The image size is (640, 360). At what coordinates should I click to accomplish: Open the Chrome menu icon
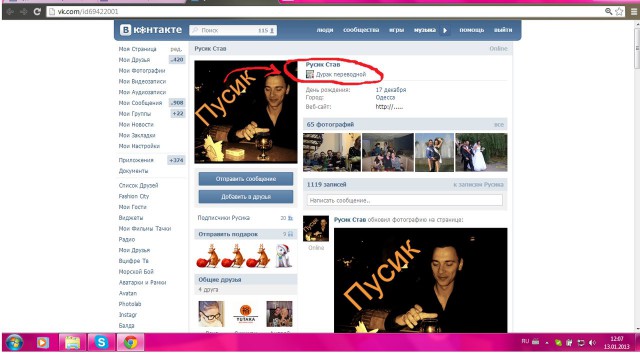click(x=633, y=11)
